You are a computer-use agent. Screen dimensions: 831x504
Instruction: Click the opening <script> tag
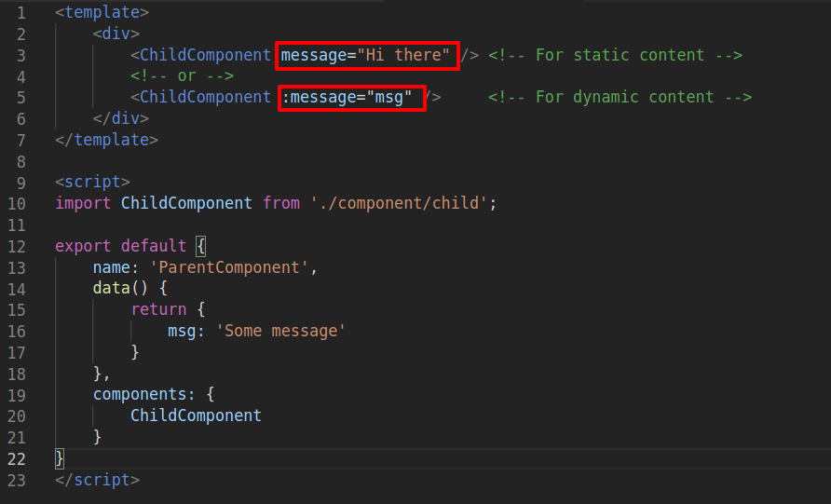pos(93,183)
